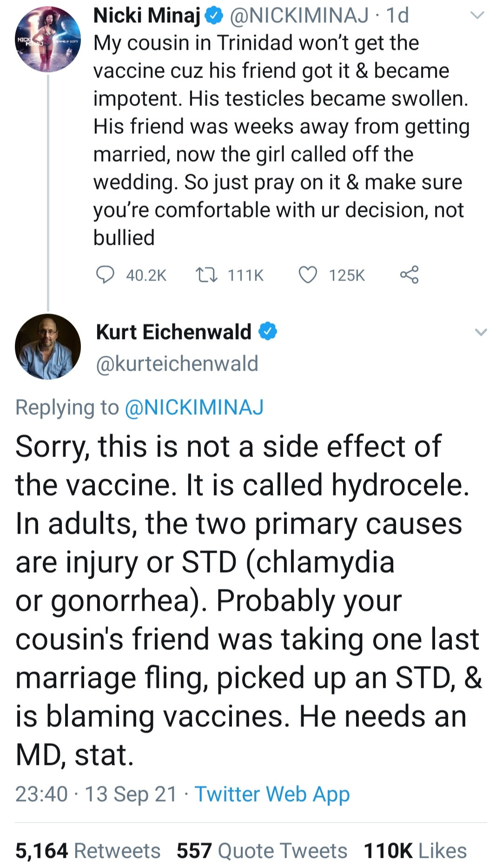This screenshot has width=502, height=868.
Task: Open Kurt Eichenwald's profile picture
Action: (x=48, y=346)
